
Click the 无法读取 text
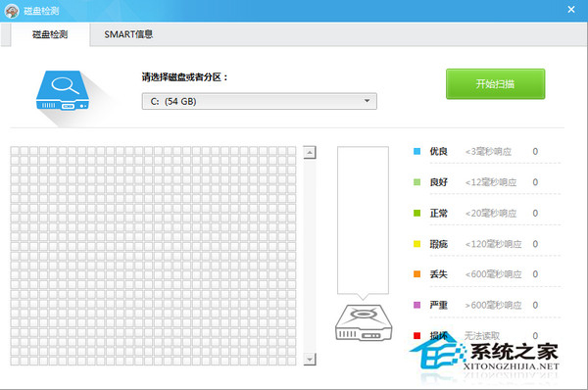[482, 336]
